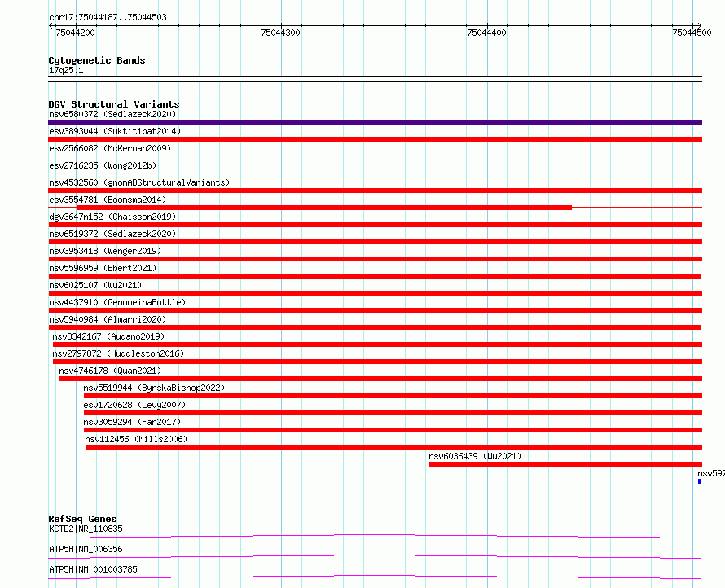Click the Cytogenetic Bands track title
The image size is (725, 588).
pos(97,60)
